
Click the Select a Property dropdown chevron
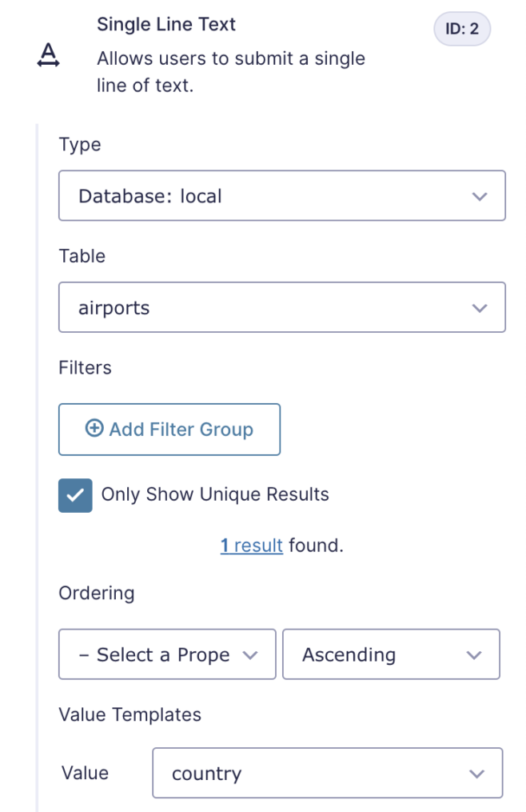tap(251, 654)
